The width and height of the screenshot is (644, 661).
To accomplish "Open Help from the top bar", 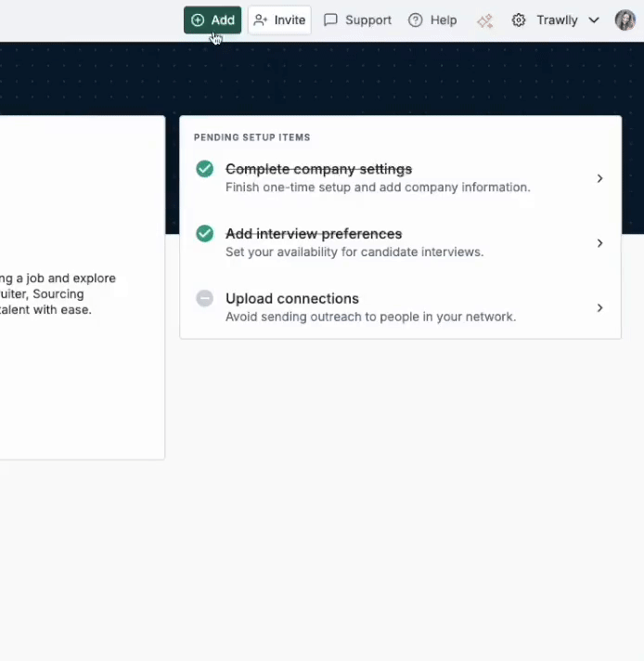I will pos(432,20).
